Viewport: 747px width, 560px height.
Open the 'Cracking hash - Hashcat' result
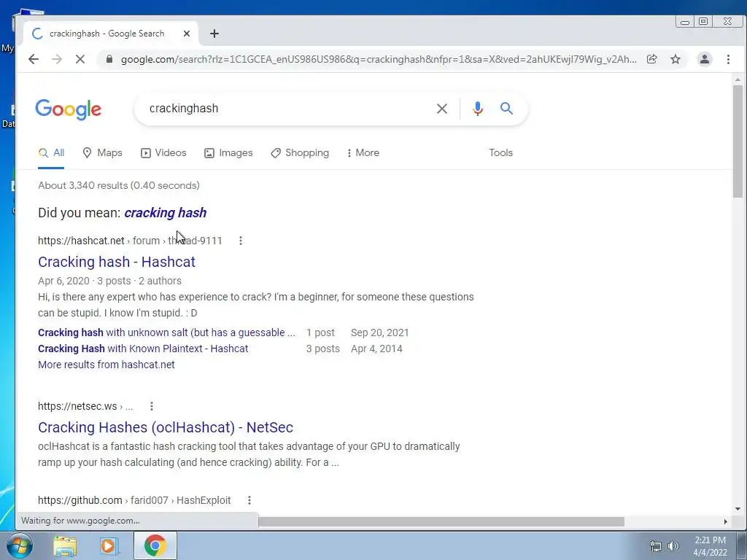pos(117,262)
